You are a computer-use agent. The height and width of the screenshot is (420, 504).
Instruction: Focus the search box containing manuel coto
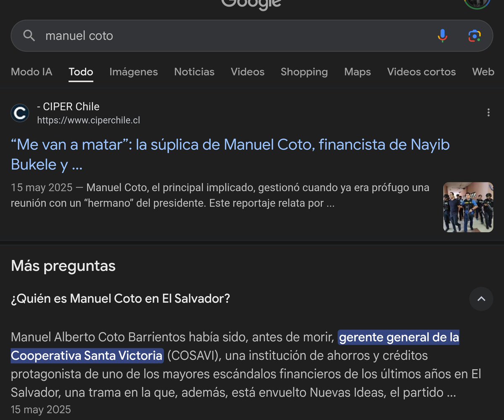[x=252, y=36]
